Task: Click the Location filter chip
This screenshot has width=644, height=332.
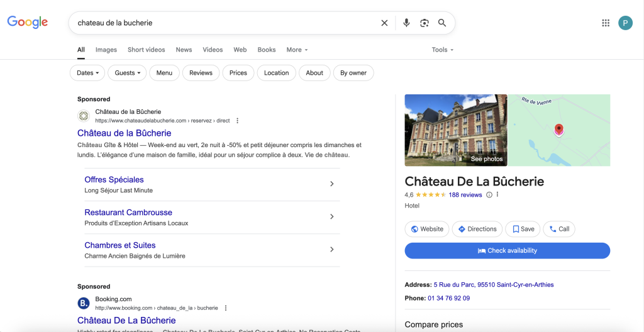Action: [277, 73]
